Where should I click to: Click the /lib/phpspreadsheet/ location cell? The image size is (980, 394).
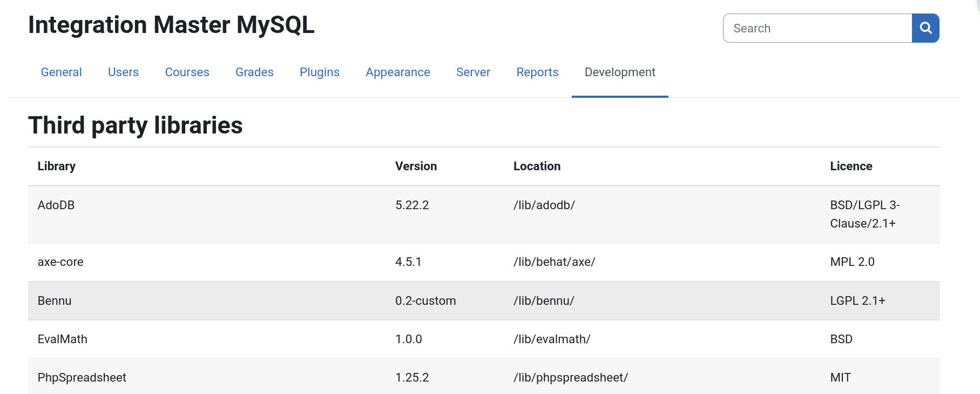(x=571, y=377)
